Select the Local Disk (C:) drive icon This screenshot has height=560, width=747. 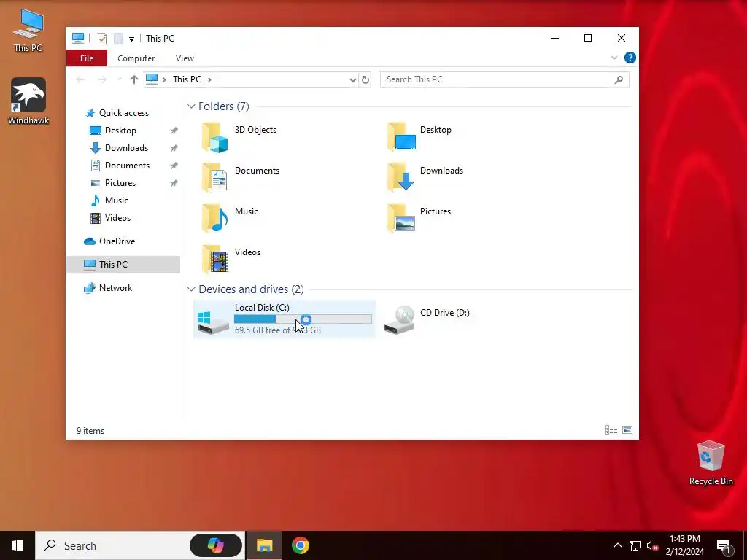coord(213,322)
